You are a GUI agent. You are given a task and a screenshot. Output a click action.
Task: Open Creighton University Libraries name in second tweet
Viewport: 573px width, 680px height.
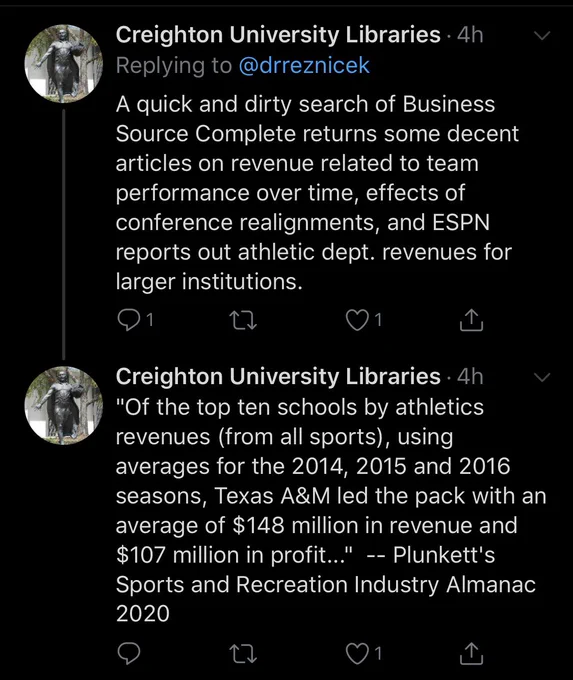click(x=278, y=376)
